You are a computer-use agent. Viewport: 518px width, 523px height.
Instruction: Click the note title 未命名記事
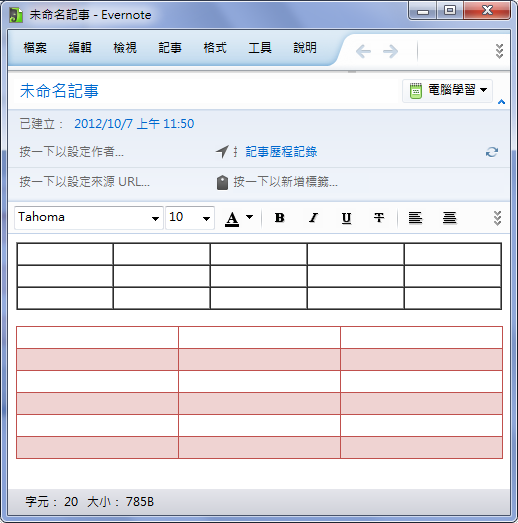pos(59,91)
